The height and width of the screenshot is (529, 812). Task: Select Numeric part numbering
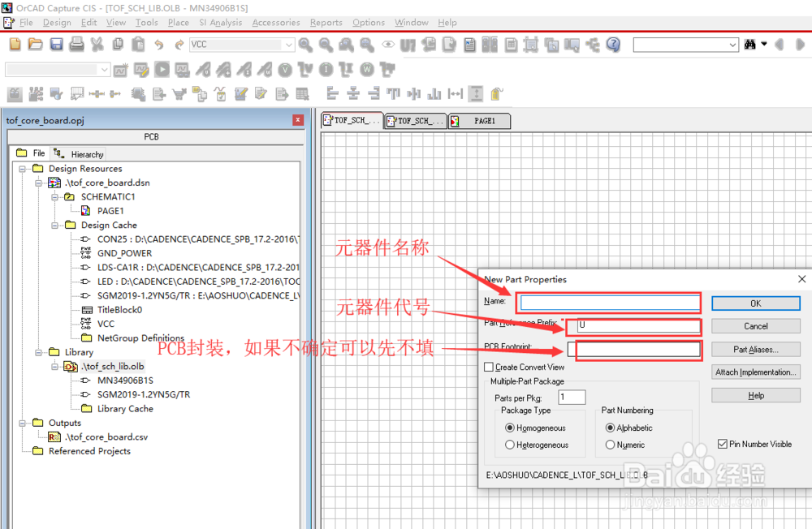[x=610, y=445]
